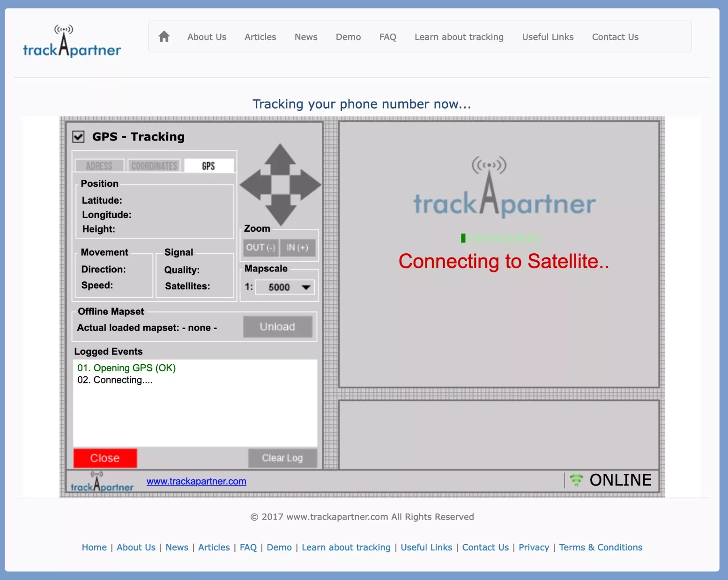Click the green wifi signal icon next to ONLINE

pos(576,480)
